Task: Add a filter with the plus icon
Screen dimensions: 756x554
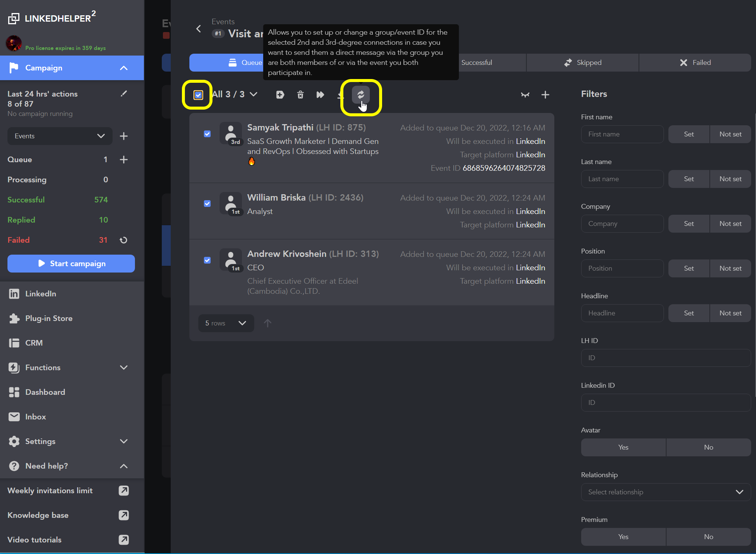Action: click(x=545, y=95)
